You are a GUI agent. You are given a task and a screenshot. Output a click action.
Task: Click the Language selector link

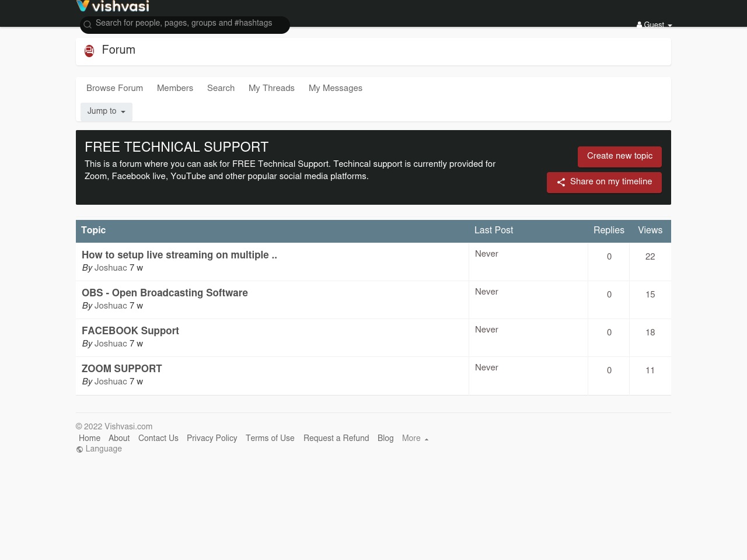pyautogui.click(x=99, y=449)
